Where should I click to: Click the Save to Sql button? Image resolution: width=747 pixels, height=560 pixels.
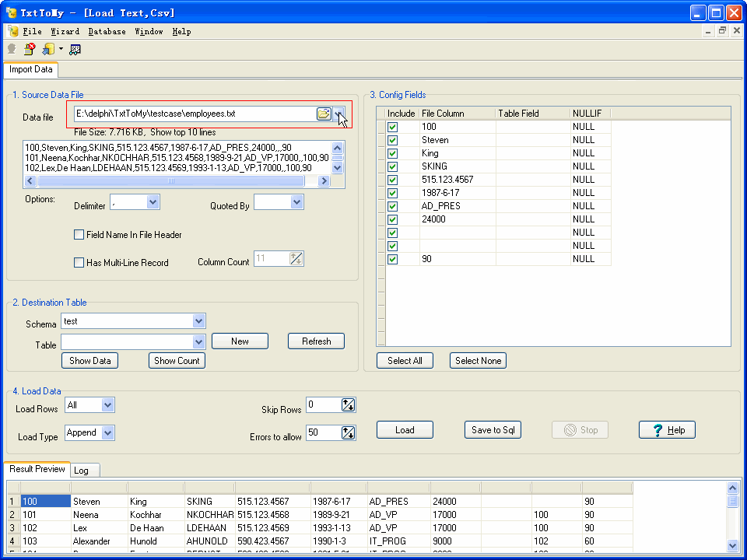point(493,430)
